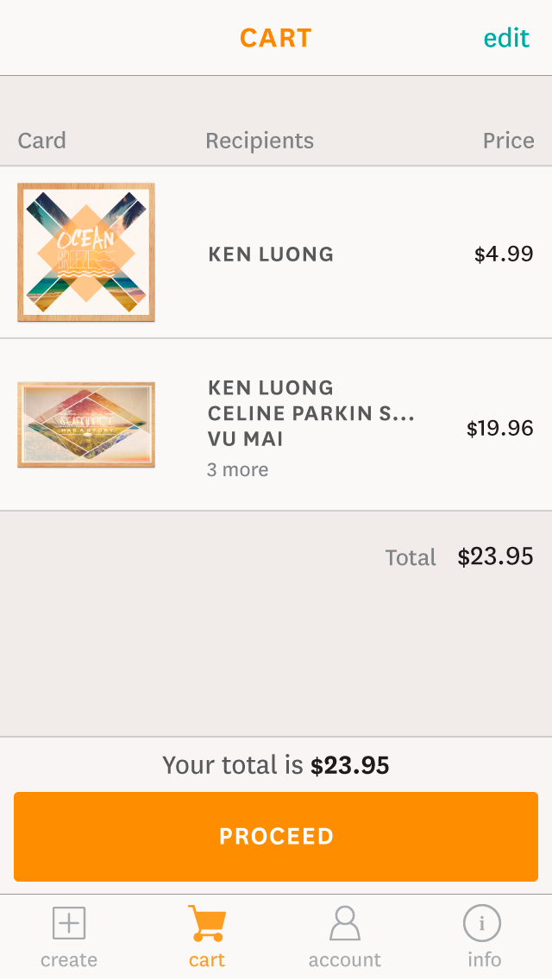Click the Recipients column header
Viewport: 552px width, 980px height.
pyautogui.click(x=260, y=141)
